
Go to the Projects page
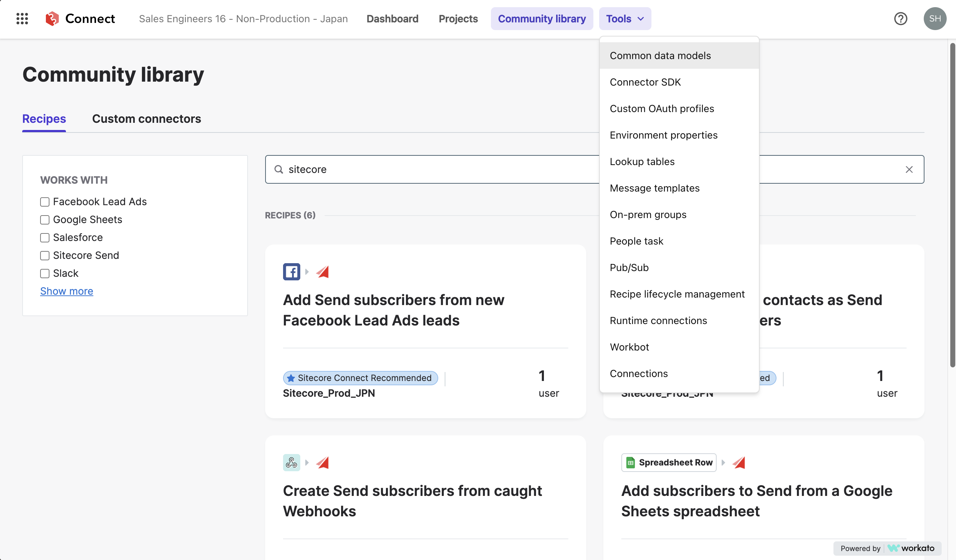click(x=458, y=19)
